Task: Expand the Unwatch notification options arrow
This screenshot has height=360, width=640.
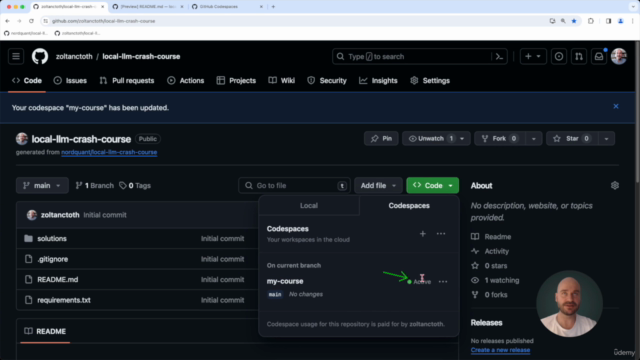Action: [462, 139]
